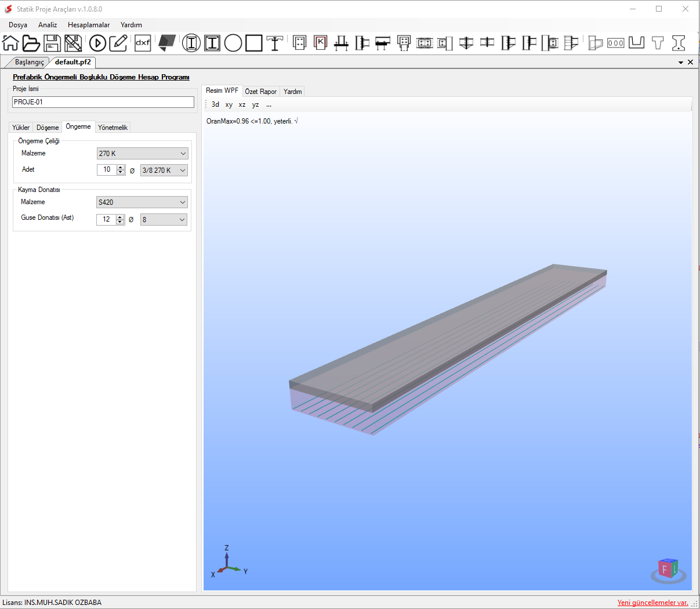This screenshot has width=700, height=609.
Task: Open the Analiz menu
Action: pyautogui.click(x=48, y=25)
